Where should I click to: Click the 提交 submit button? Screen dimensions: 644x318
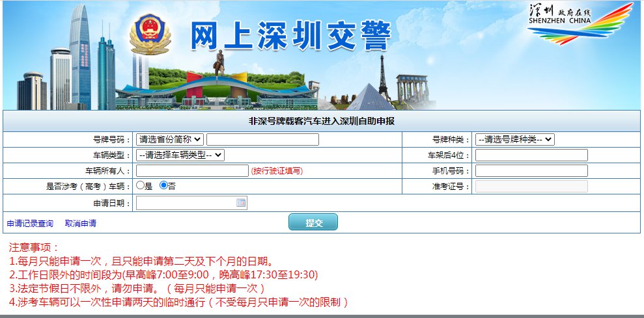point(313,222)
